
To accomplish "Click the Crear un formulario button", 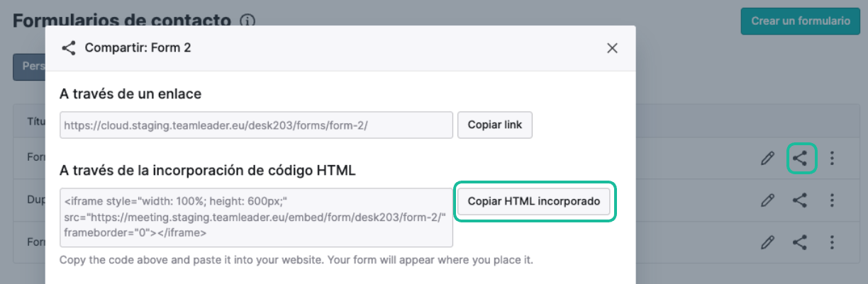I will pyautogui.click(x=801, y=21).
